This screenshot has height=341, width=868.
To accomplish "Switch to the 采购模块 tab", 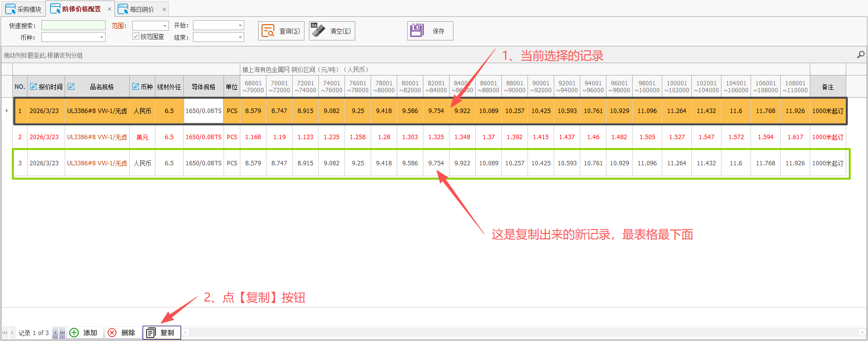I will click(x=23, y=9).
